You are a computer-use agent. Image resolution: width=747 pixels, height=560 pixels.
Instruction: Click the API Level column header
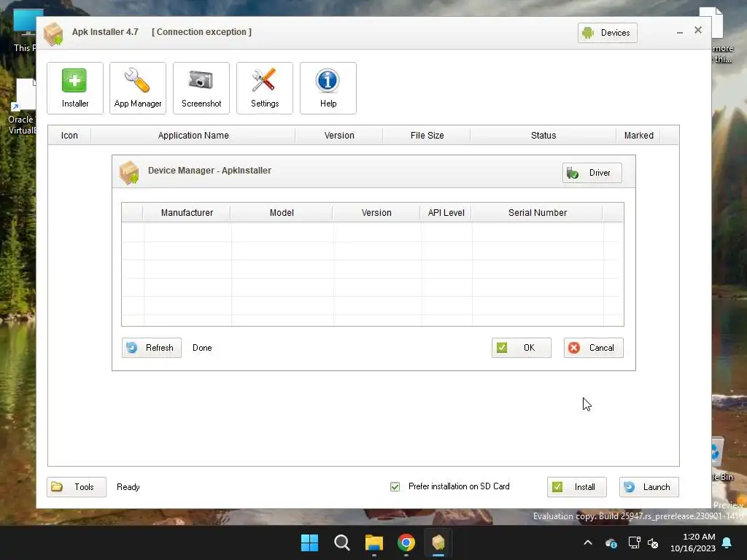click(x=446, y=213)
